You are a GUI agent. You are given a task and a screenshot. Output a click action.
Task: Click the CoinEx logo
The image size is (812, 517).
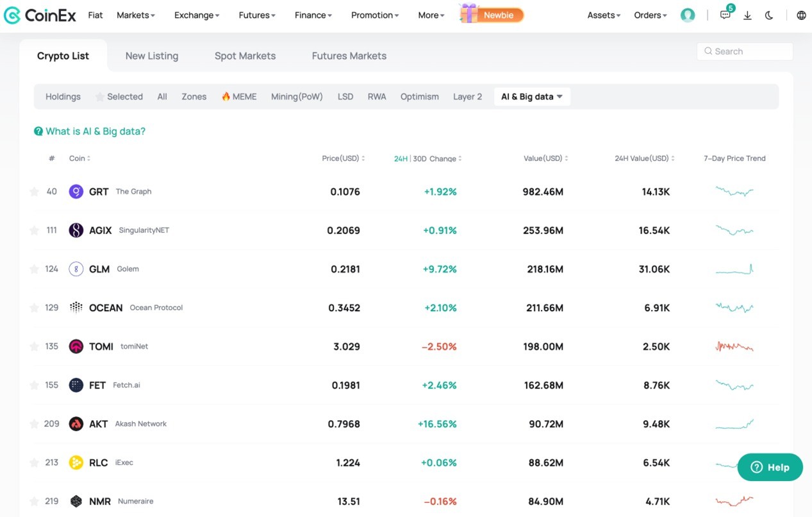tap(41, 15)
